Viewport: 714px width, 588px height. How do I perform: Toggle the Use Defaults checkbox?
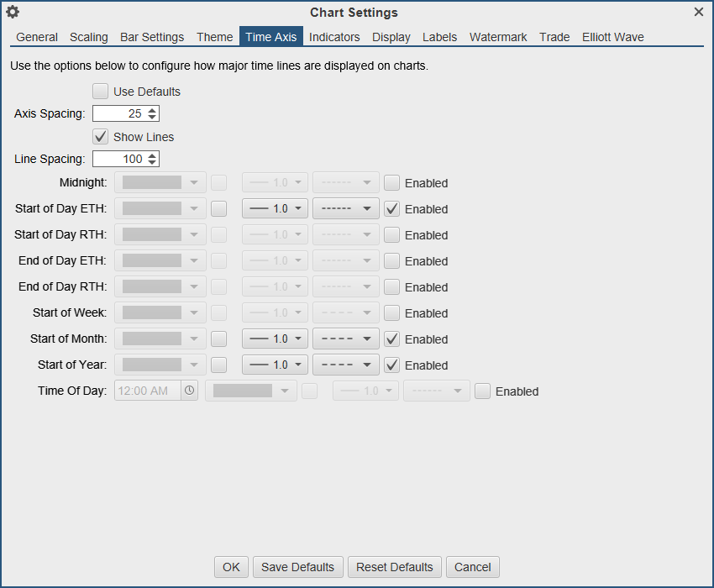click(x=101, y=91)
